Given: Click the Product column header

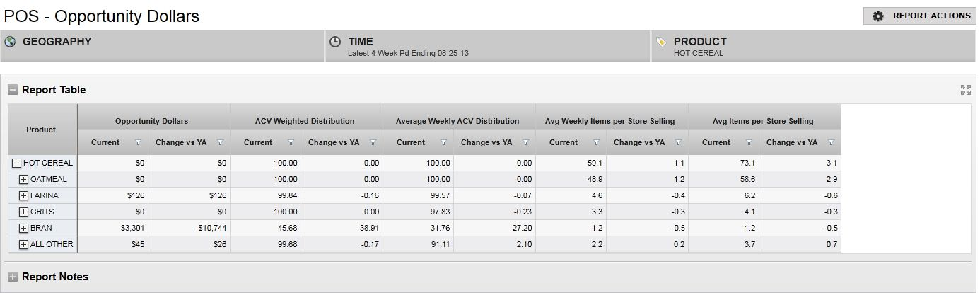Looking at the screenshot, I should point(41,130).
